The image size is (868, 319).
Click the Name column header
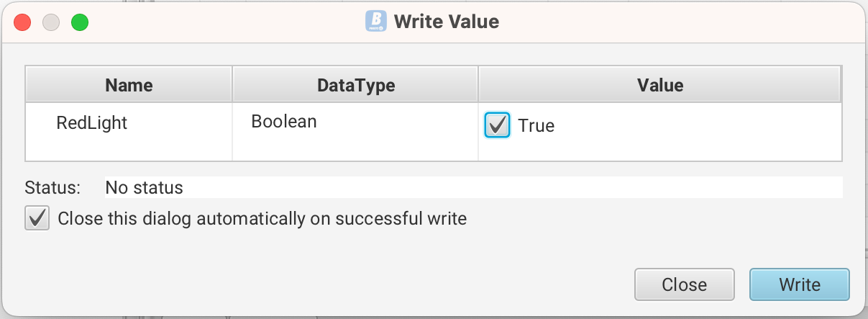(x=129, y=85)
